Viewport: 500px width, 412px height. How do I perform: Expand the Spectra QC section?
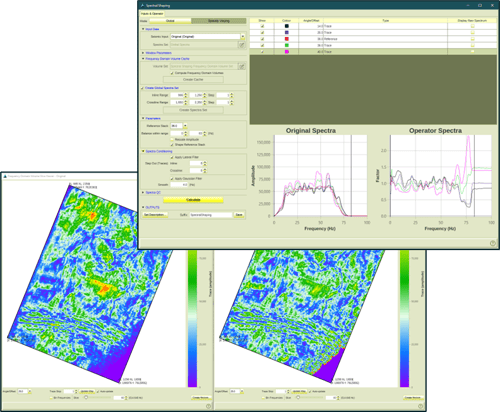(143, 193)
